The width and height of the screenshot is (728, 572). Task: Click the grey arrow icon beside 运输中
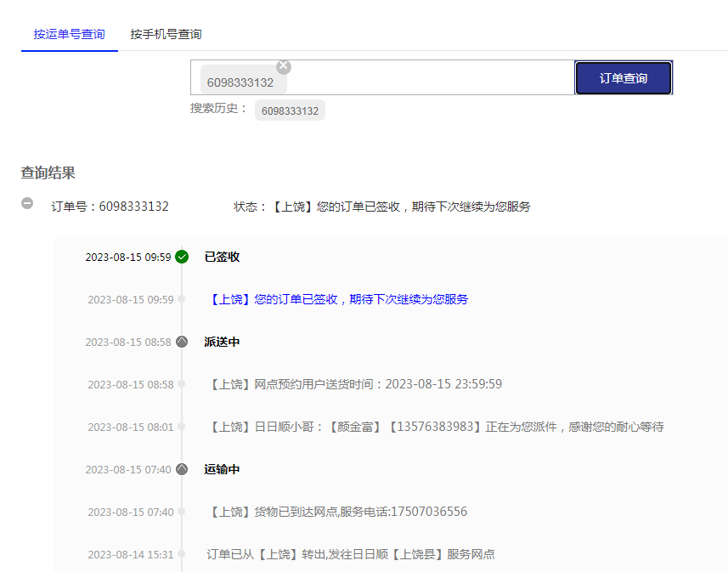182,469
